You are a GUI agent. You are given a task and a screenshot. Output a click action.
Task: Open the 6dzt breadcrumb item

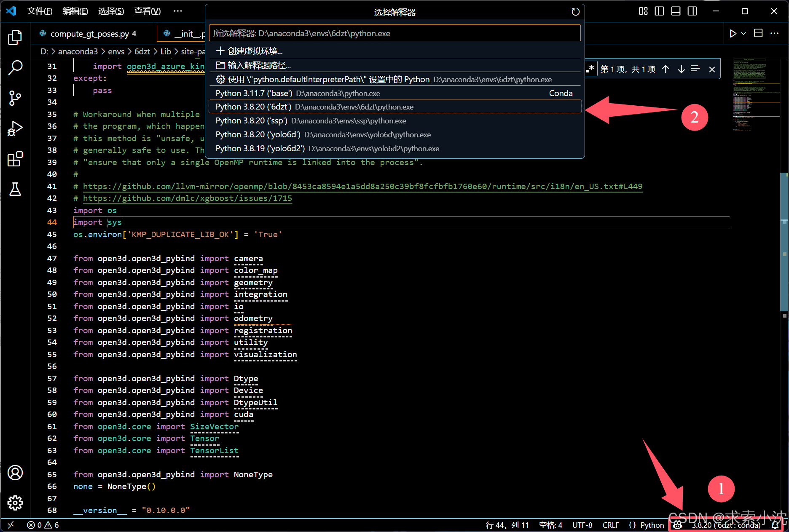(142, 51)
